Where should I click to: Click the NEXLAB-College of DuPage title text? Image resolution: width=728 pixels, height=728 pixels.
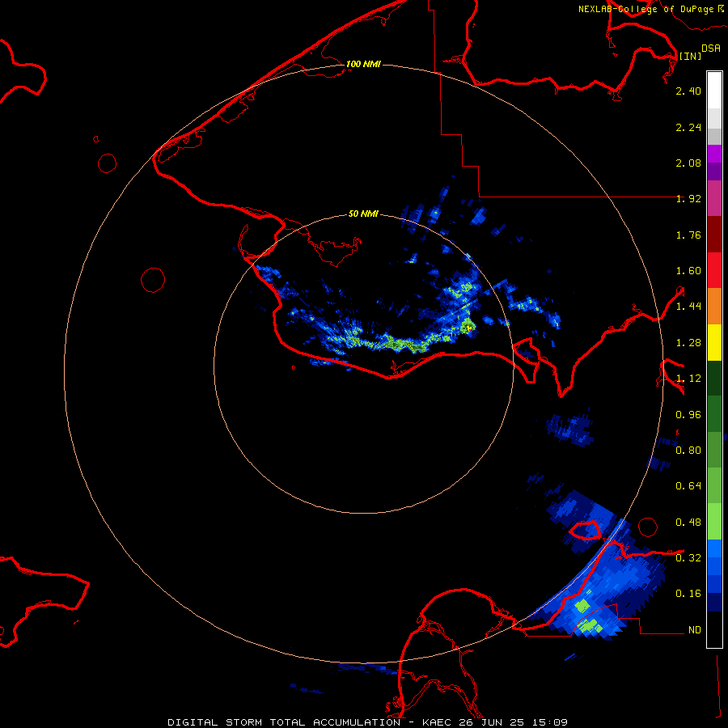point(645,9)
